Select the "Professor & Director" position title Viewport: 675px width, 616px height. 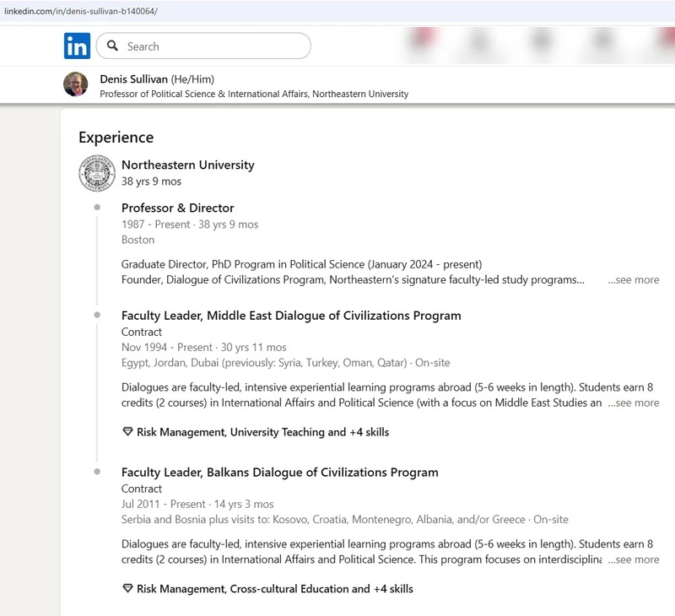[x=177, y=208]
